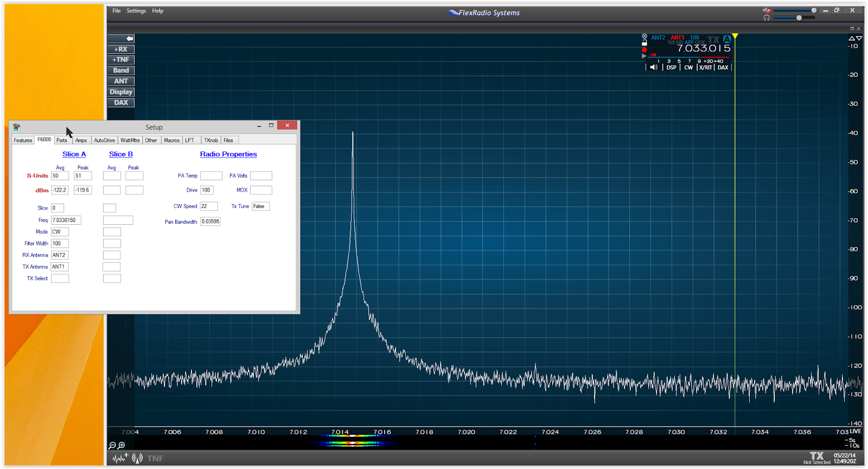Adjust the headphone volume slider
868x469 pixels.
click(795, 18)
